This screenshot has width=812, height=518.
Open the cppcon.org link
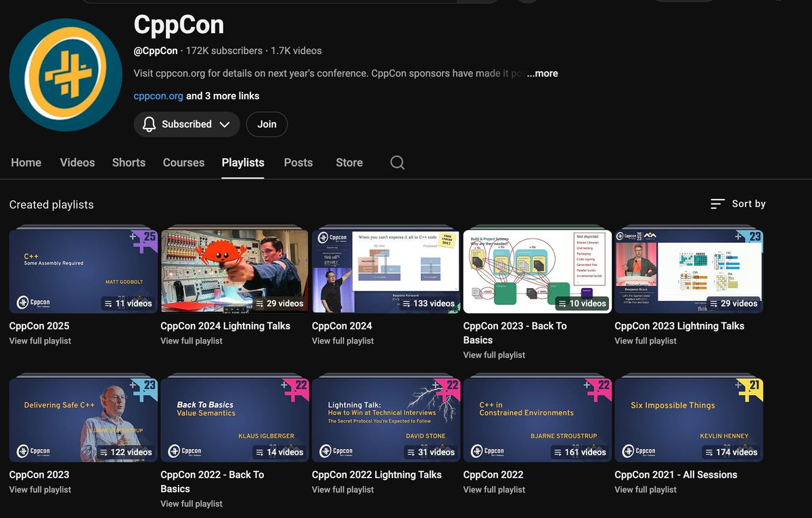point(158,96)
